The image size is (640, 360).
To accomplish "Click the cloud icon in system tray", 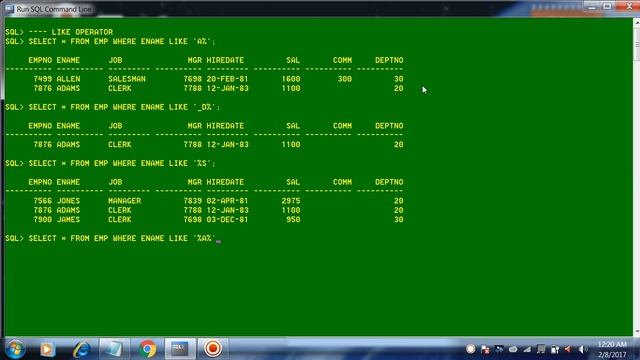I will 513,349.
